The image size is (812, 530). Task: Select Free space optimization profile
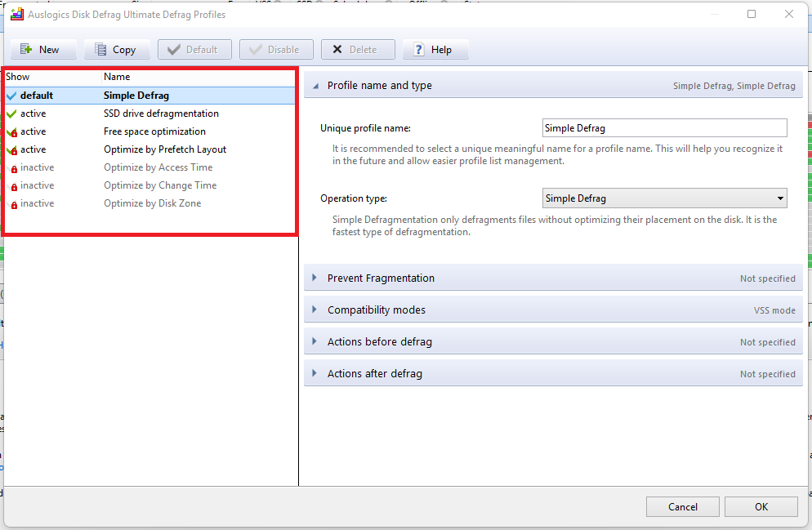coord(149,131)
